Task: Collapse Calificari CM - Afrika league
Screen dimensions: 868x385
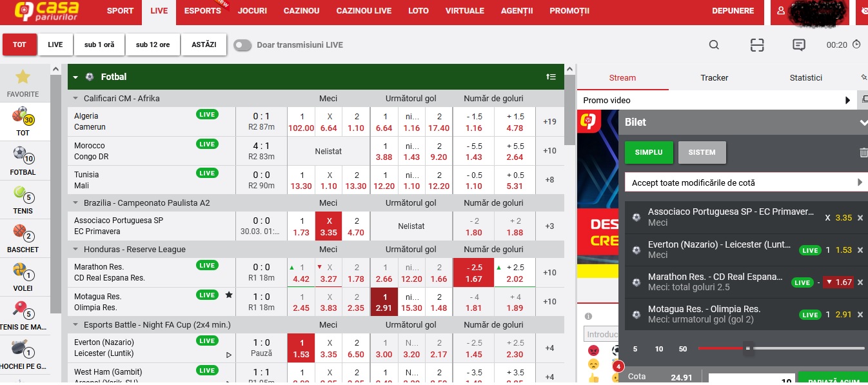Action: [75, 99]
